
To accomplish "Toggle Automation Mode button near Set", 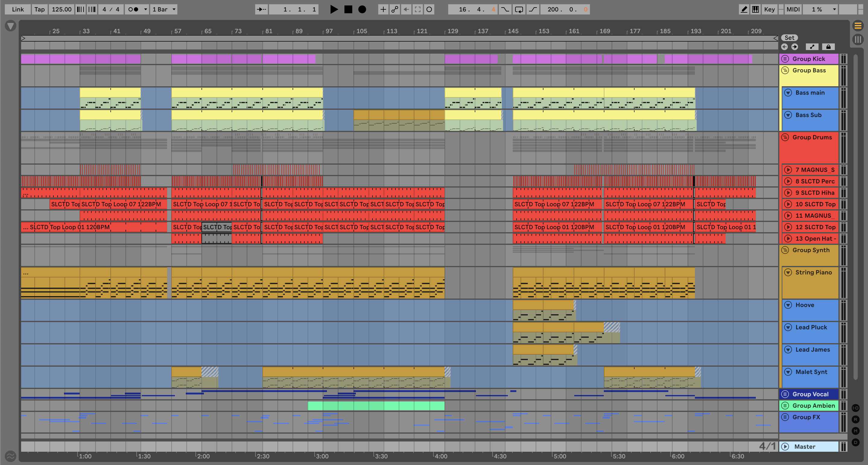I will [812, 47].
